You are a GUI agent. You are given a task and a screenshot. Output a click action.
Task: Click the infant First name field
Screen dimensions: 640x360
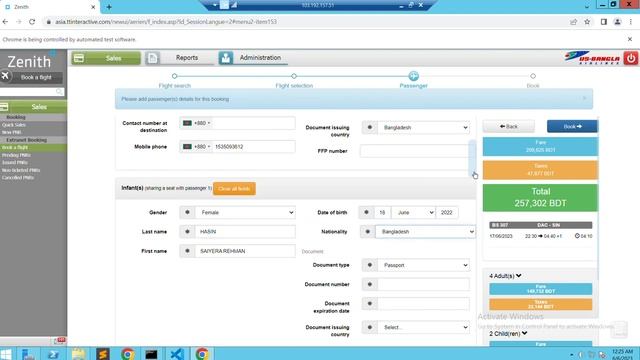tap(245, 251)
